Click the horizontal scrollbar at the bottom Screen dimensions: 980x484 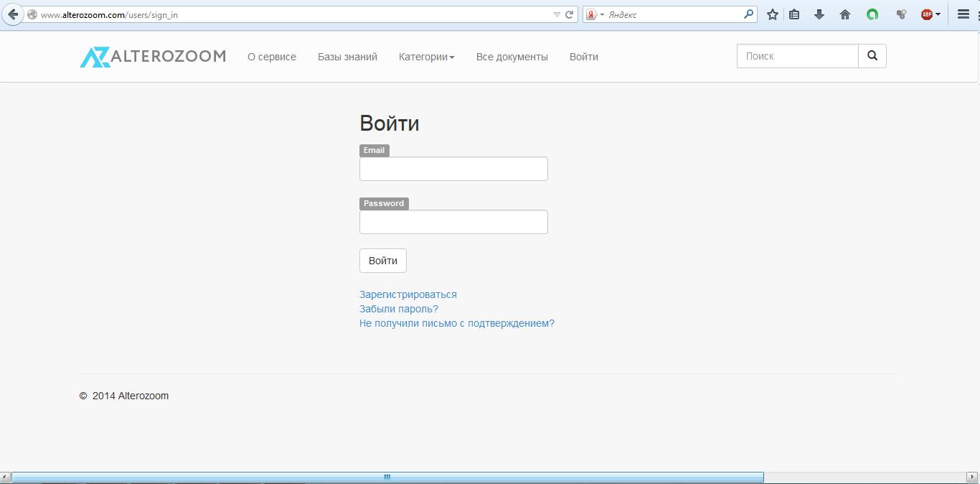(x=387, y=477)
